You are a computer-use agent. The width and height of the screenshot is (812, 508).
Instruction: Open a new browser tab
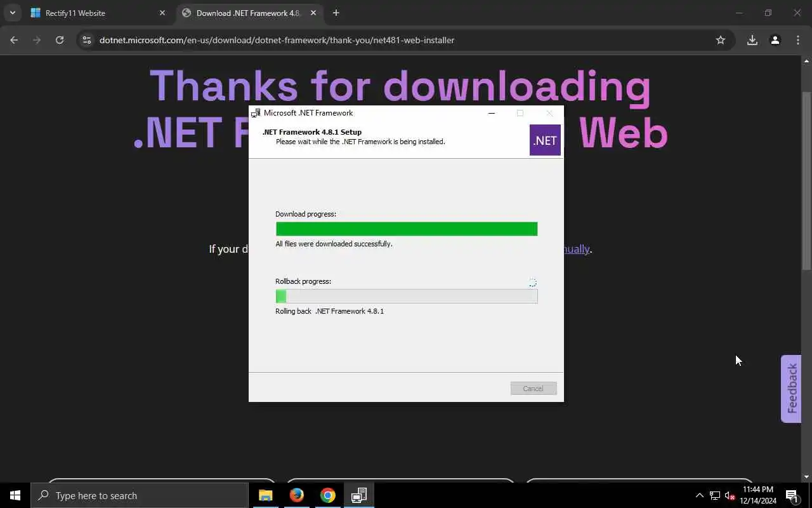click(336, 13)
